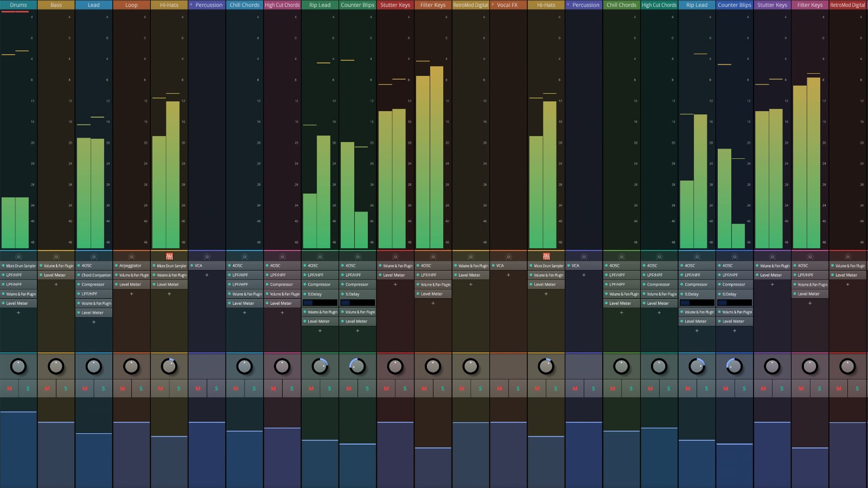Viewport: 868px width, 488px height.
Task: Click the red Micro Drum Sampler icon above Hi-Hats devices
Action: click(x=169, y=256)
